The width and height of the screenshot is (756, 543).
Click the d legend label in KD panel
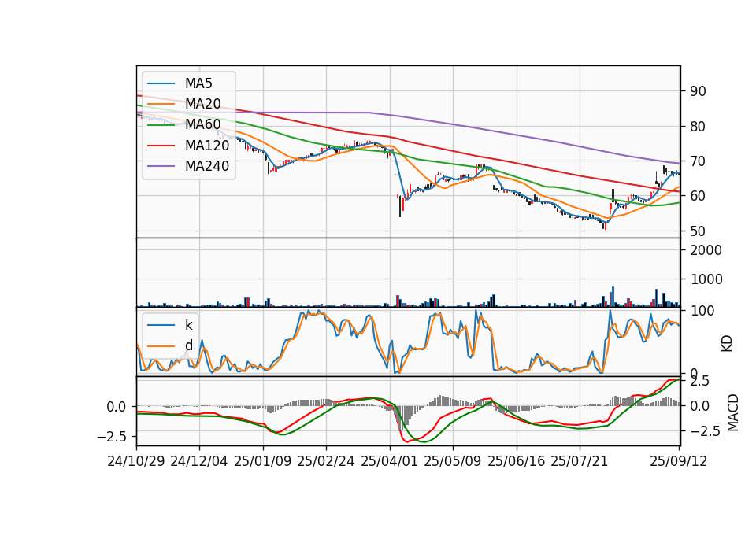[x=189, y=345]
